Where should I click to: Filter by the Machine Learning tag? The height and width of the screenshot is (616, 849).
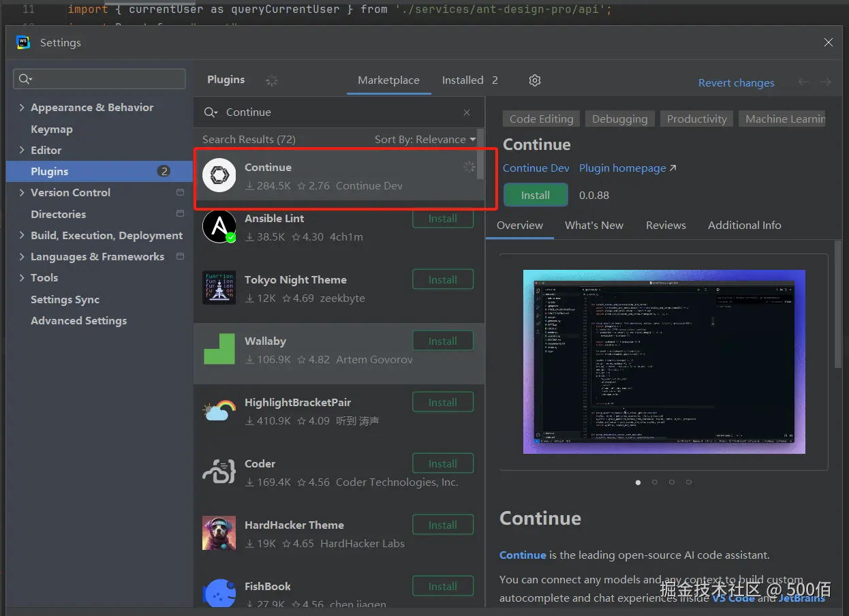pos(782,119)
